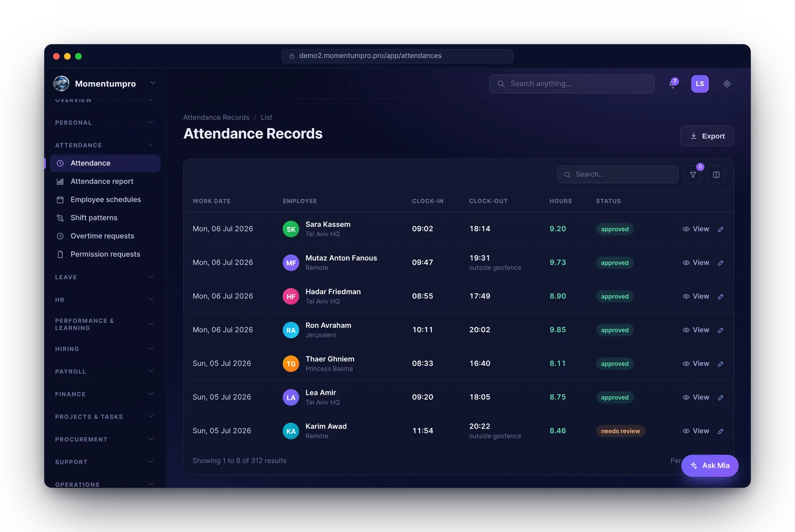Viewport: 795px width, 532px height.
Task: Toggle table columns visibility icon
Action: click(x=716, y=174)
